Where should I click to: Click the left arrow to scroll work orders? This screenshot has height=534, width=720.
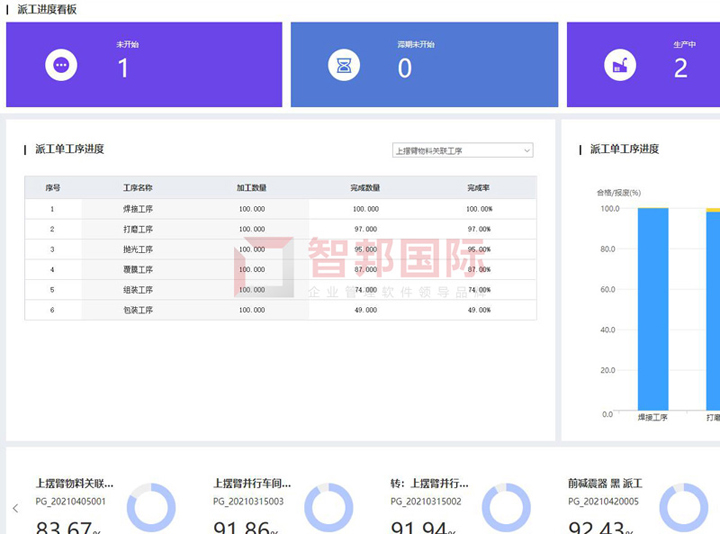pos(15,508)
